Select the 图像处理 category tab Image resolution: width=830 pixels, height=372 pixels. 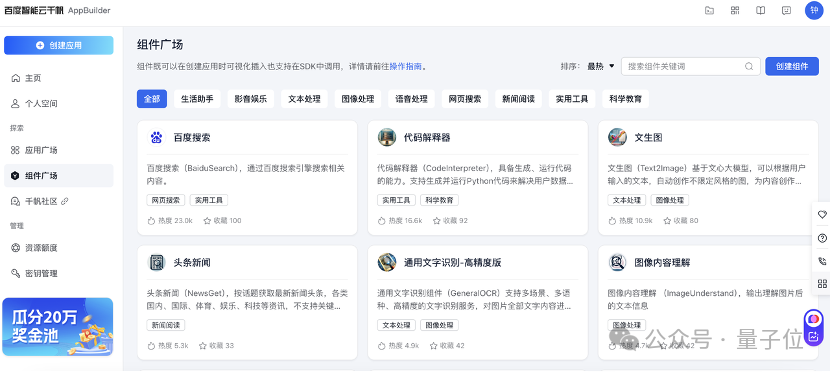point(358,99)
